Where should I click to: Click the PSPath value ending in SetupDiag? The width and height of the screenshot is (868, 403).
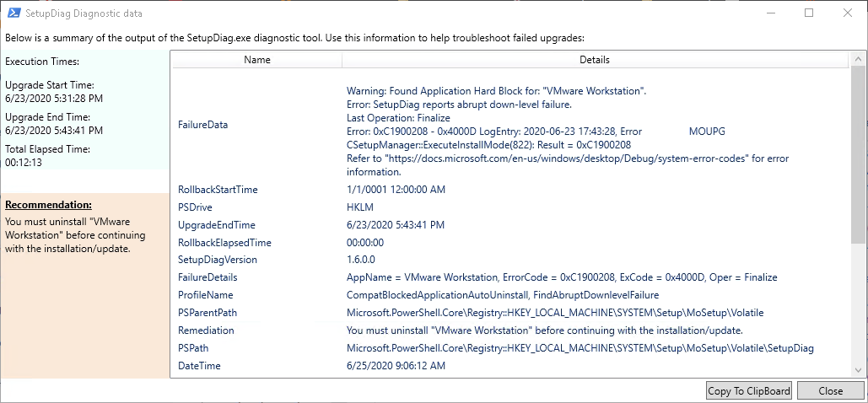point(580,348)
